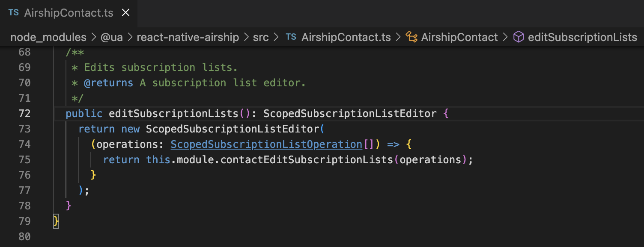Click the editSubscriptionLists method cube icon

(x=518, y=37)
